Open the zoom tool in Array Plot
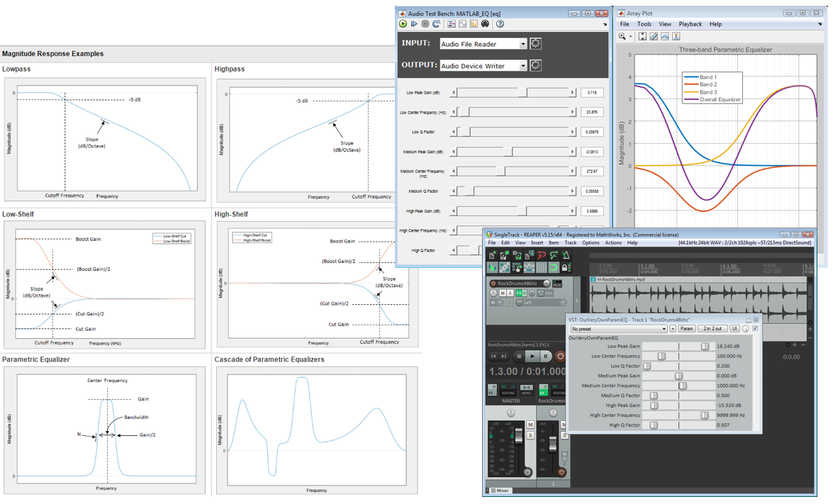 623,35
